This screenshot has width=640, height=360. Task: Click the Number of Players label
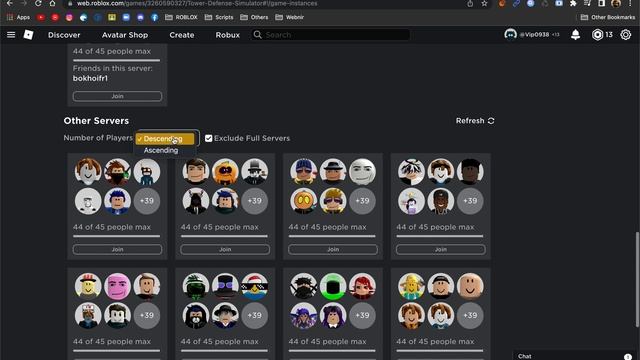98,138
